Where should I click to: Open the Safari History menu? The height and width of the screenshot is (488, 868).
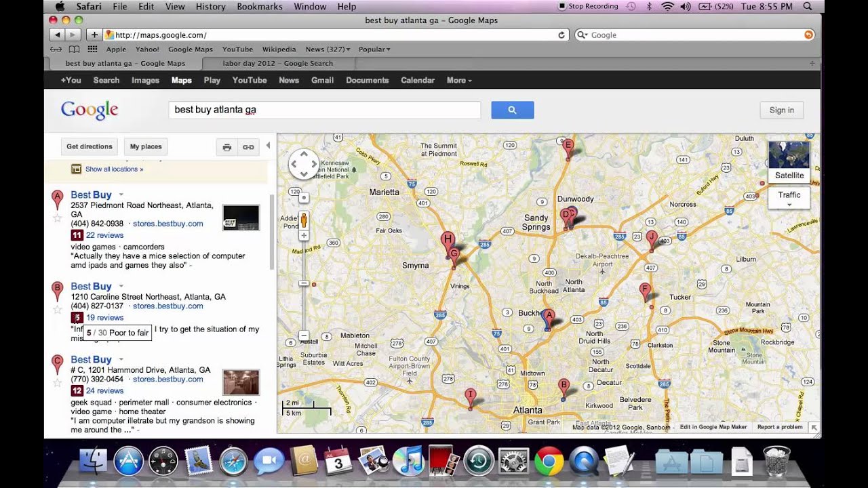[x=210, y=6]
